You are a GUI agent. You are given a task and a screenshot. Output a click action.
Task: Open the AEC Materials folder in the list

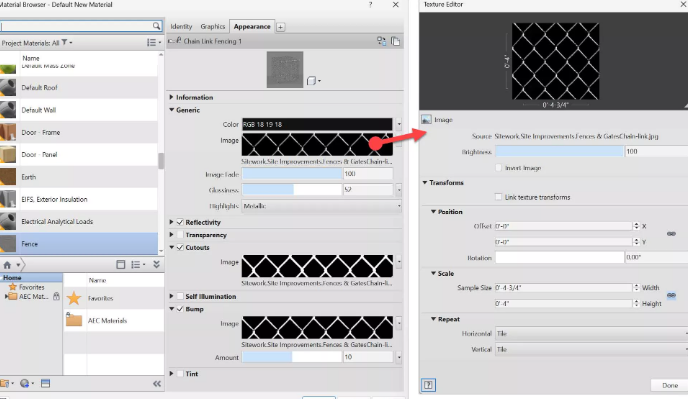74,320
